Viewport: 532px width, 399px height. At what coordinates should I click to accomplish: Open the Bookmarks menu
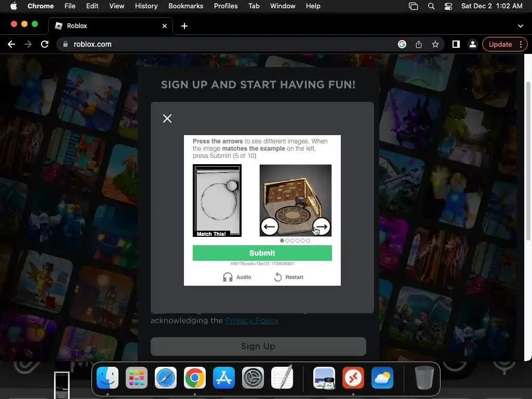click(x=186, y=6)
